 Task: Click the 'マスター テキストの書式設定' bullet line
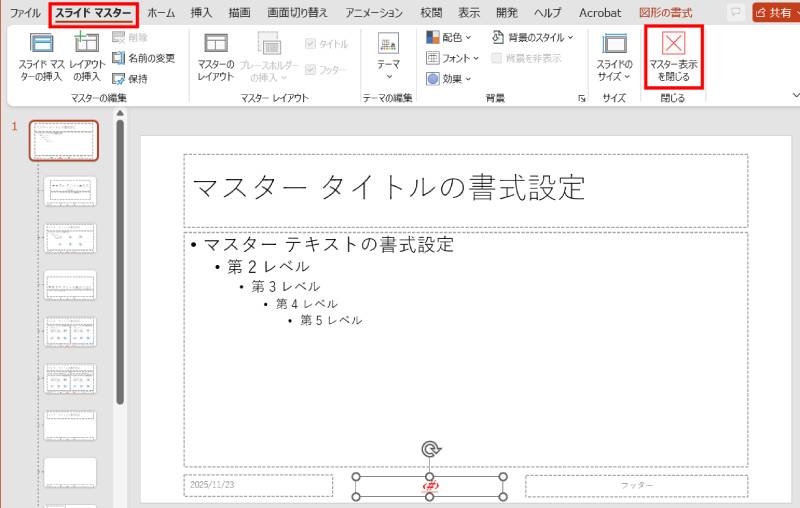329,244
